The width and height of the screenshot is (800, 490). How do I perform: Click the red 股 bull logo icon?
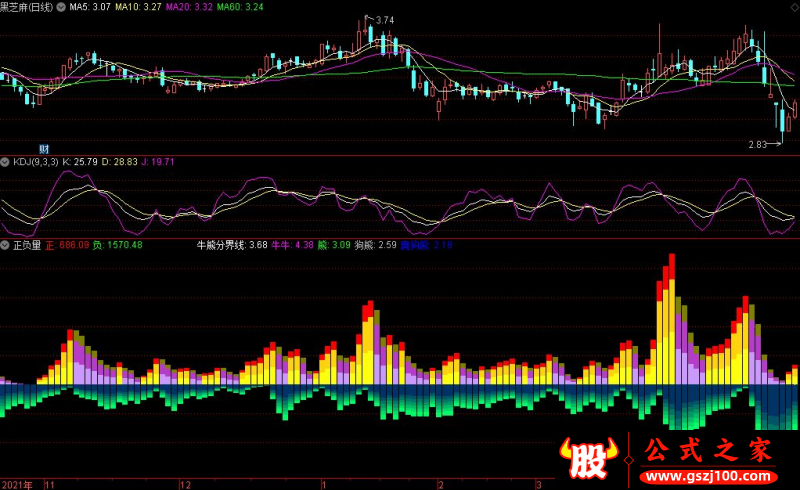coord(588,458)
